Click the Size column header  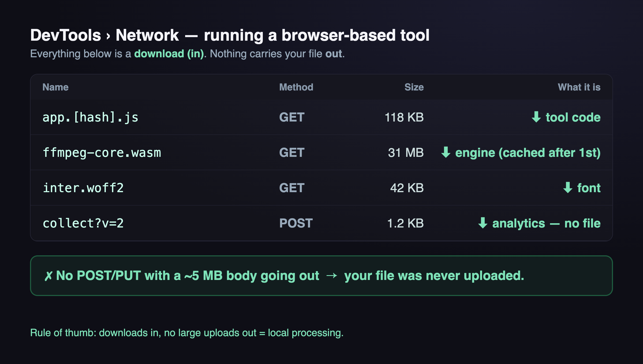click(x=414, y=87)
